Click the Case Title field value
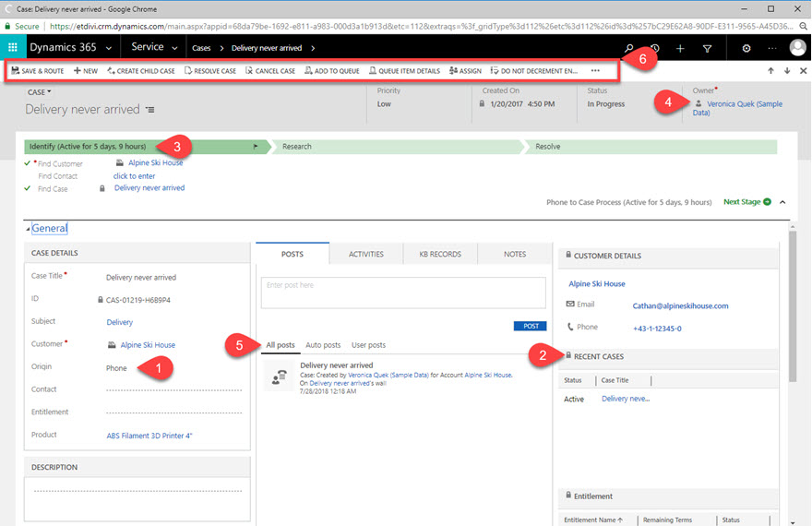This screenshot has height=526, width=812. click(141, 278)
